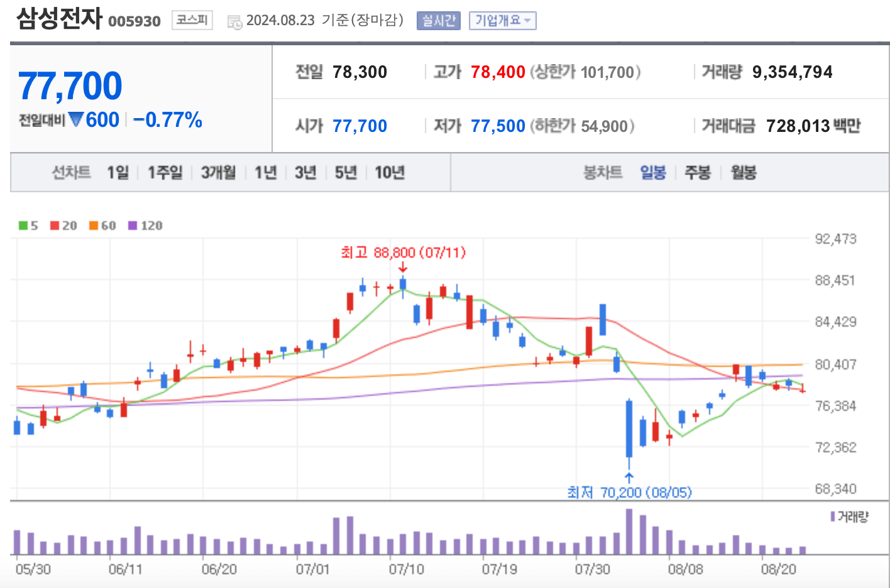Select the 3년 line chart period
This screenshot has width=890, height=588.
[305, 172]
